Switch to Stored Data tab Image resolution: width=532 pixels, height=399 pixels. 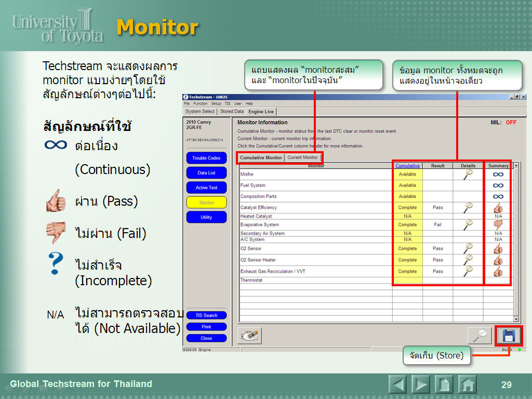click(x=232, y=111)
